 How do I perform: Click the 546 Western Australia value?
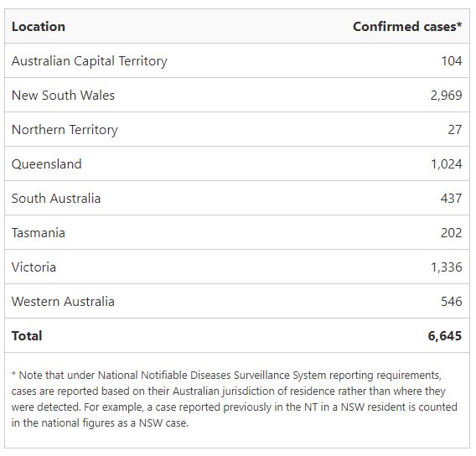tap(452, 302)
